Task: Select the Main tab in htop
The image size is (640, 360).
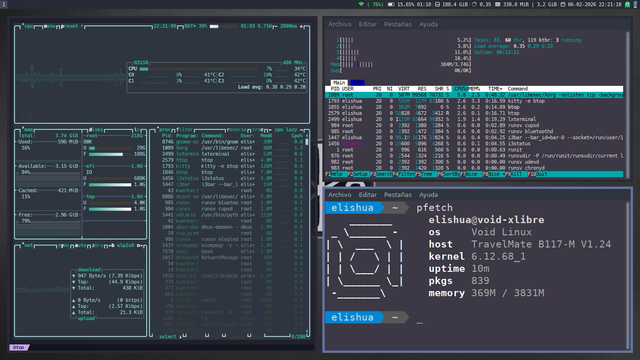Action: coord(339,82)
